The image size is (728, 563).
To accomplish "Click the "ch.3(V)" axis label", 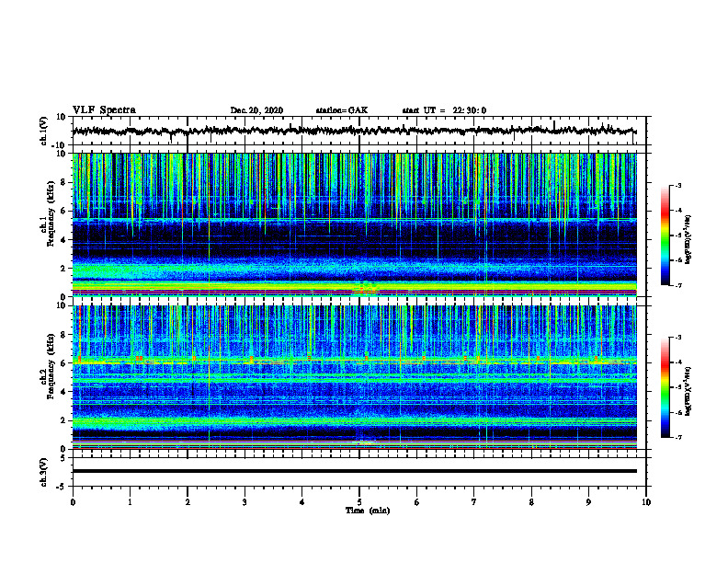I will (44, 473).
